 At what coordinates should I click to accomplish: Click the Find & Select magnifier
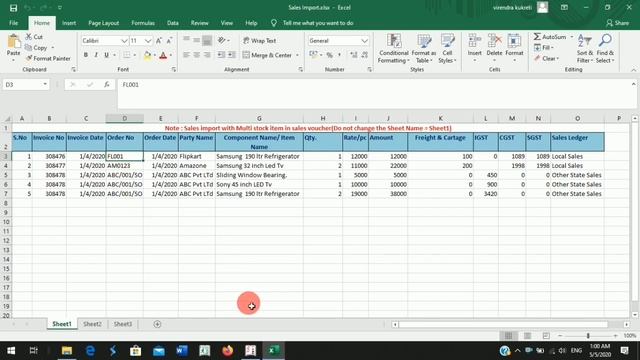[x=605, y=41]
